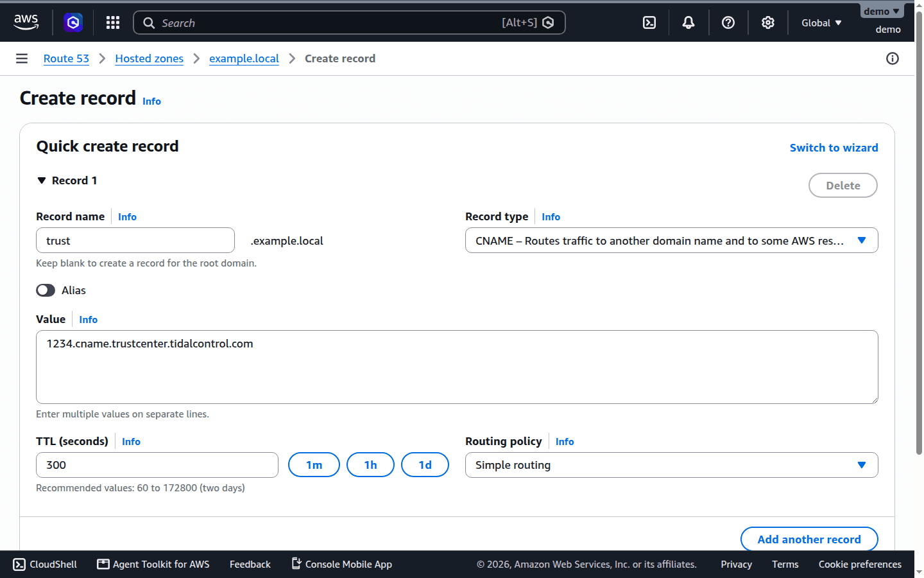
Task: Open the AWS home logo
Action: click(x=26, y=22)
